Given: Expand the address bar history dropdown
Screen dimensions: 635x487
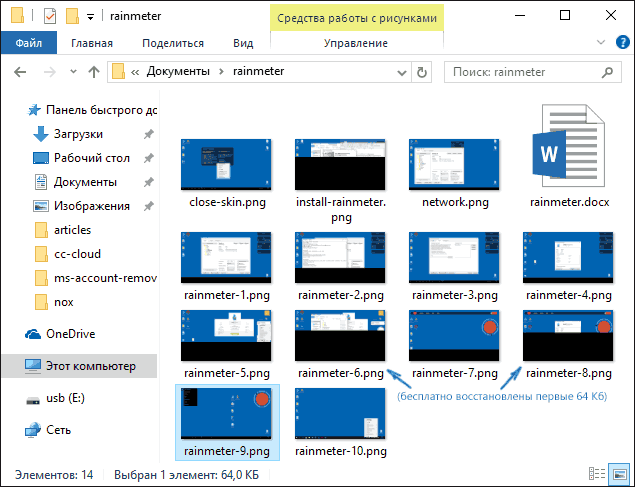Looking at the screenshot, I should point(402,72).
